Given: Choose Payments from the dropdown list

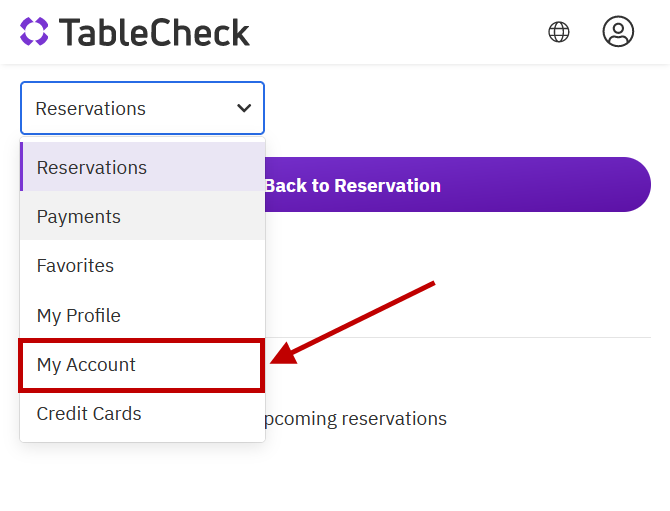Looking at the screenshot, I should [x=79, y=216].
